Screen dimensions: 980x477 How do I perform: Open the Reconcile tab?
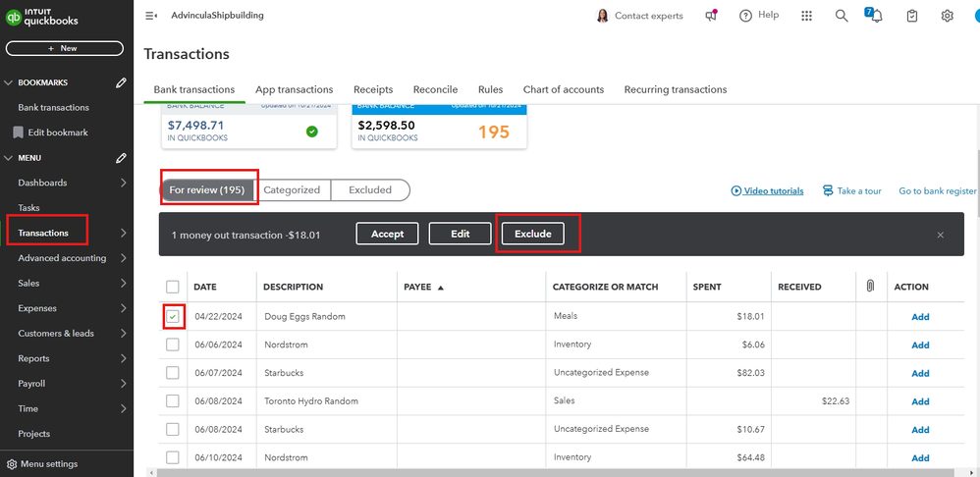point(436,89)
